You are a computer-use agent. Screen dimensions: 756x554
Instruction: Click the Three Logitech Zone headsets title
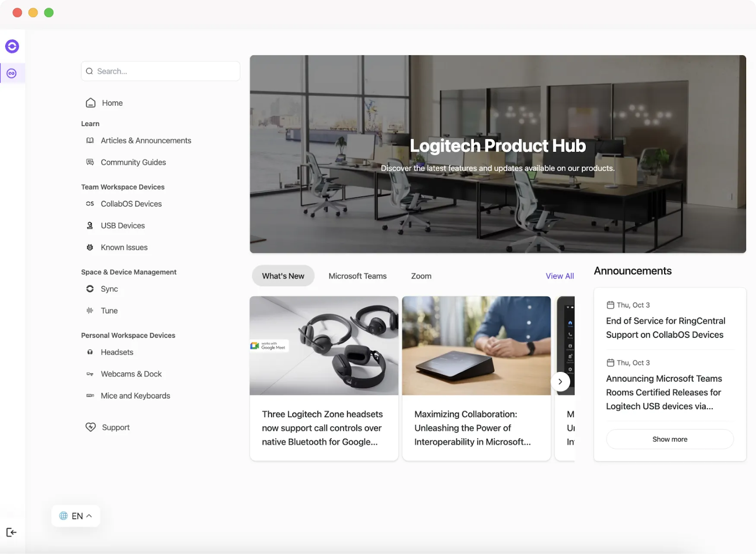(x=322, y=428)
